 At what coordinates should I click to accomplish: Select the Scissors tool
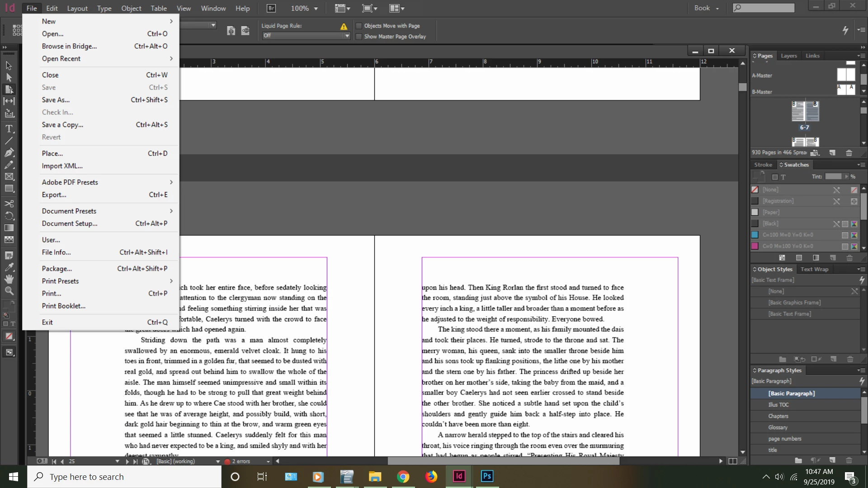coord(9,204)
